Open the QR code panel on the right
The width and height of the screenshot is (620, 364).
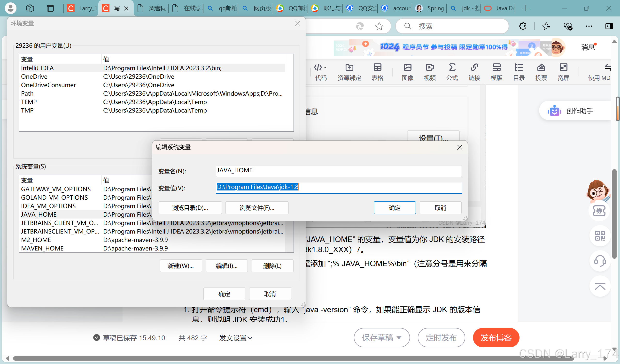[600, 236]
